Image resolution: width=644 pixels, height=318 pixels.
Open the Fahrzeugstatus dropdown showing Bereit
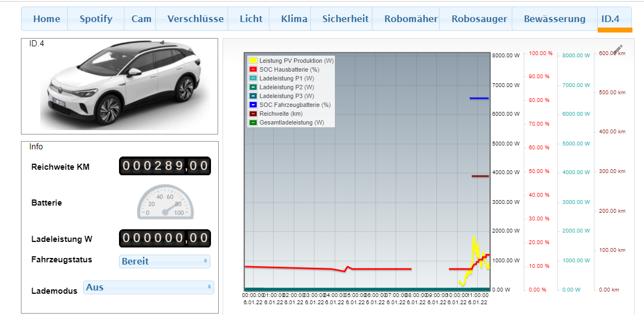(x=164, y=261)
